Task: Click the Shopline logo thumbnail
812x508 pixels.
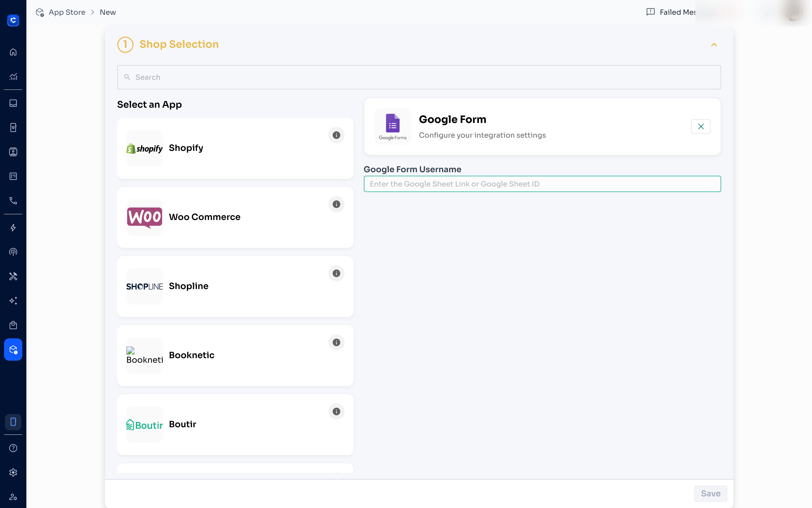Action: [144, 287]
